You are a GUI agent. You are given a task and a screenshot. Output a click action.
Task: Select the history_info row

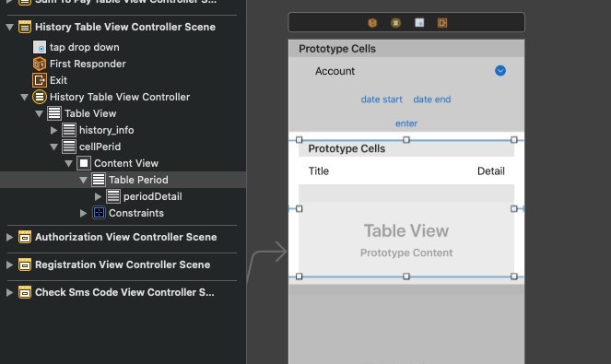(x=123, y=130)
